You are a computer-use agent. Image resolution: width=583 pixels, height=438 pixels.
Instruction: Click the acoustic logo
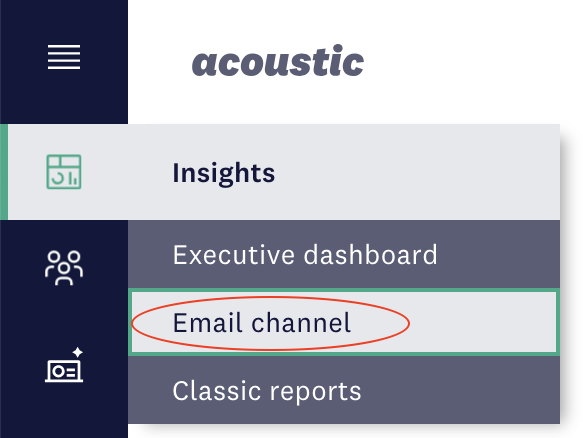coord(278,61)
